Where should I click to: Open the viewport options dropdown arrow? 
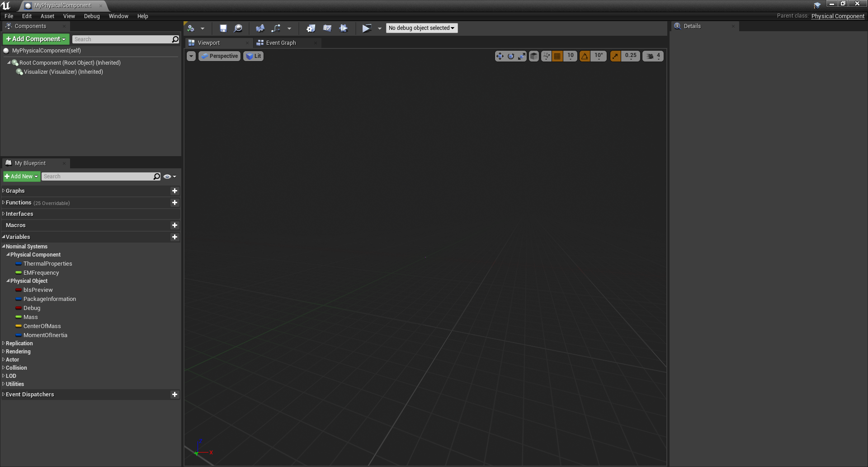click(191, 56)
